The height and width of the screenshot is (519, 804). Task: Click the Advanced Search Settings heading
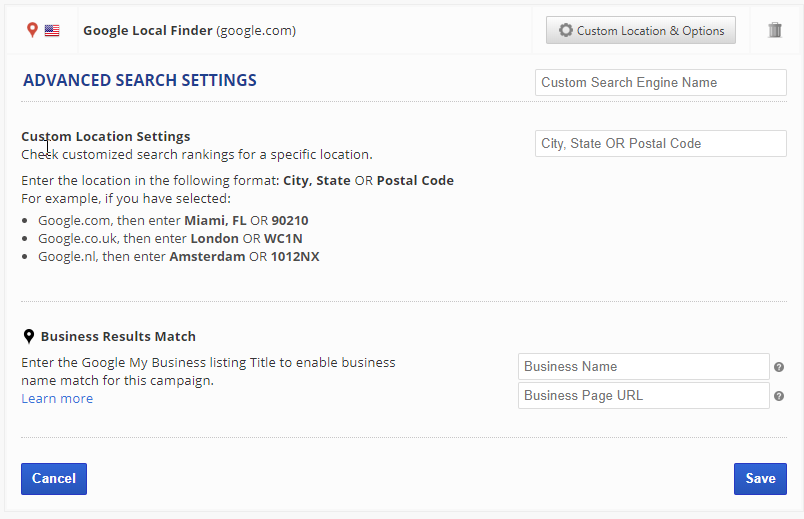(x=140, y=81)
